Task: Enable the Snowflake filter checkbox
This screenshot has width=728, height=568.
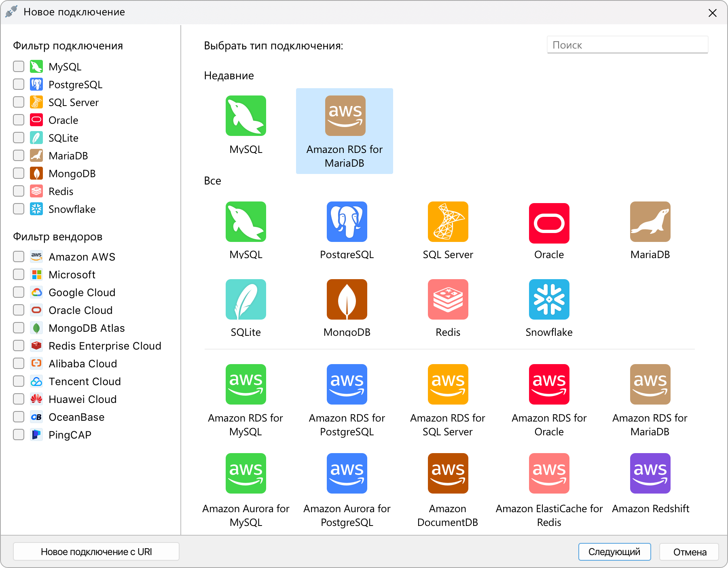Action: [19, 209]
